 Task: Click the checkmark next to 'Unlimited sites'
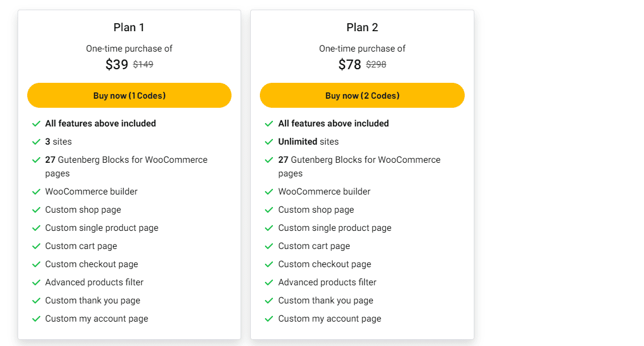pos(270,141)
